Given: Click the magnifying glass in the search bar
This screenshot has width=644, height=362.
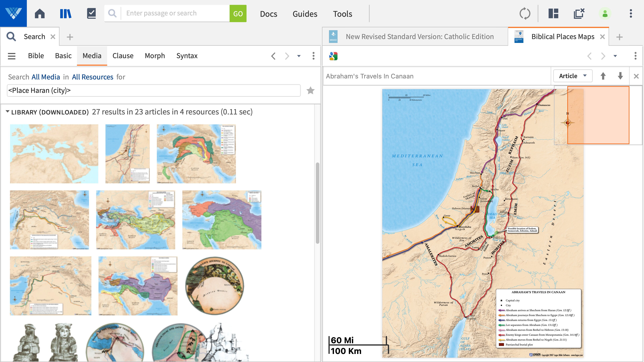Looking at the screenshot, I should (112, 13).
